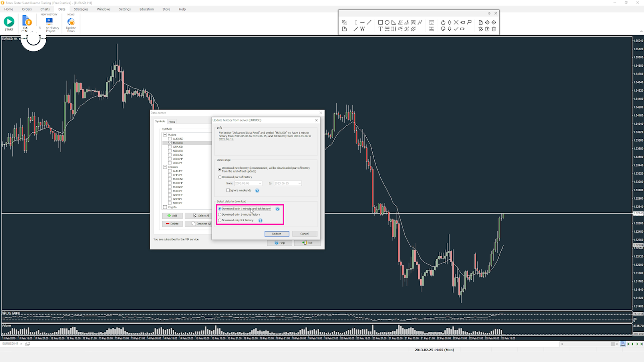Select the Text label tool
The image size is (644, 362).
click(380, 29)
